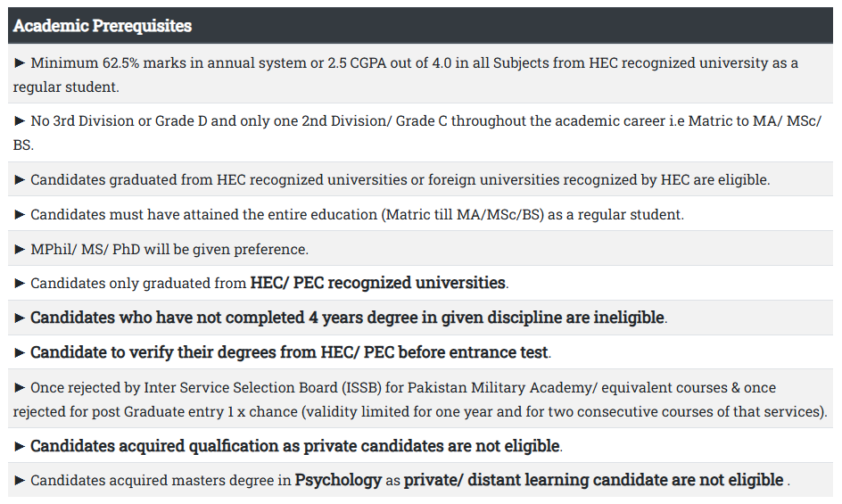Click arrow bullet beside foreign universities row
Screen dimensions: 842x504
[x=21, y=180]
